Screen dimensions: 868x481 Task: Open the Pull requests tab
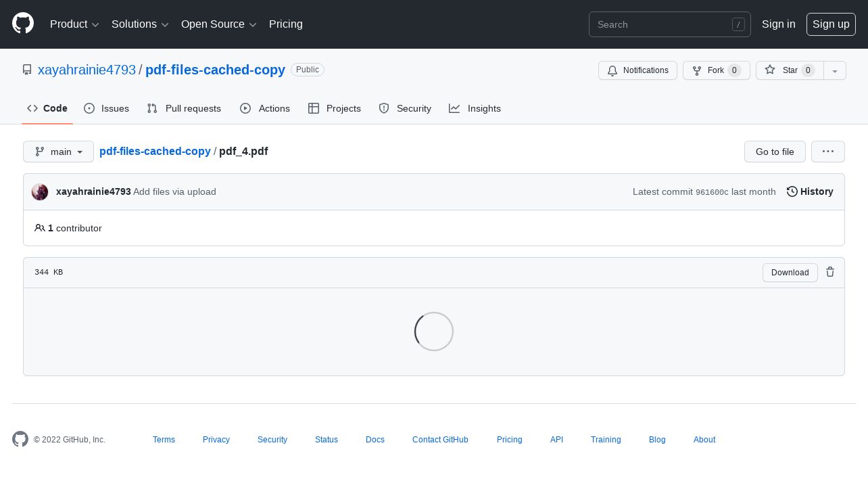tap(184, 108)
